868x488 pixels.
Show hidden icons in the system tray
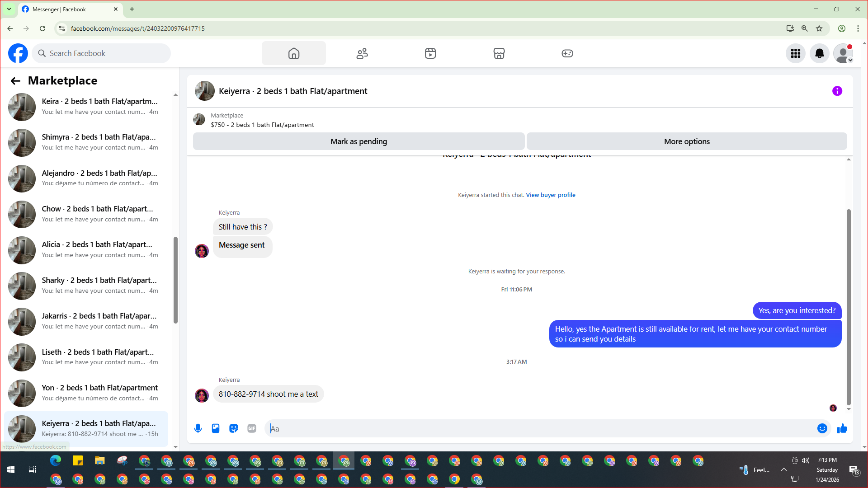pos(783,469)
